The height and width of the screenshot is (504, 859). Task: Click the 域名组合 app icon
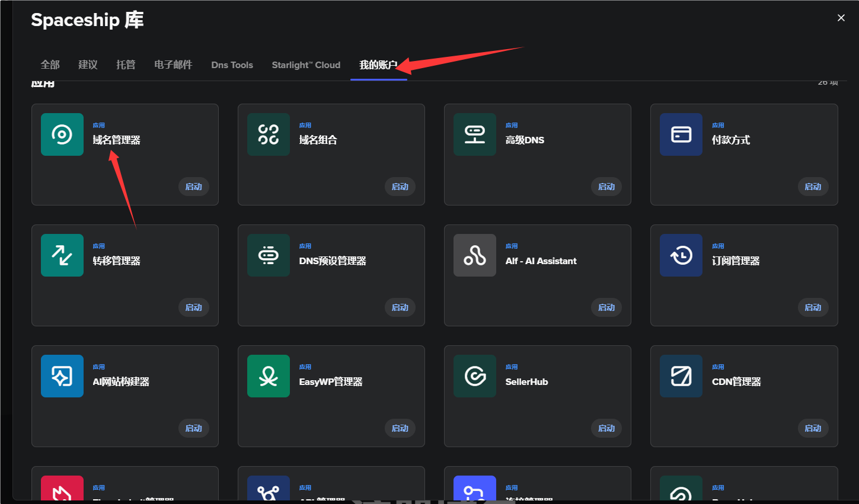coord(269,134)
